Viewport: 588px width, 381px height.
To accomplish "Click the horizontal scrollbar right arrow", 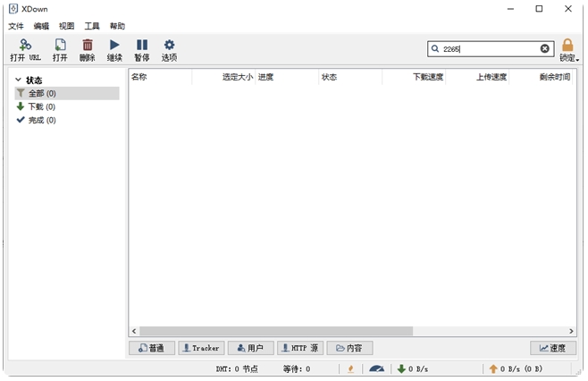I will click(x=571, y=331).
